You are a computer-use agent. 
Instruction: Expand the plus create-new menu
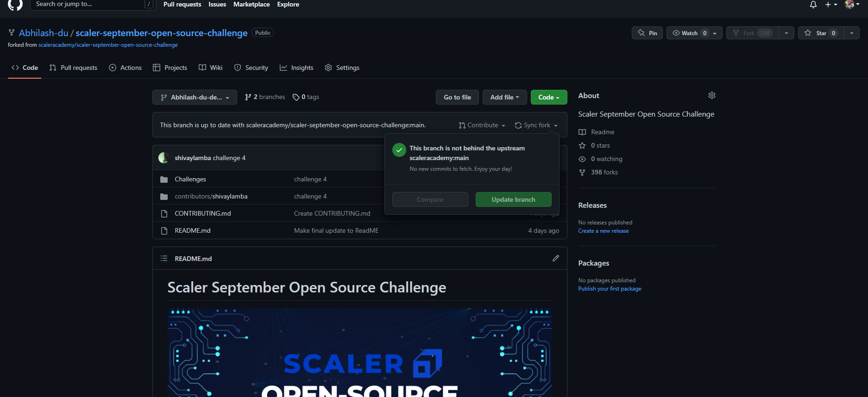(831, 5)
